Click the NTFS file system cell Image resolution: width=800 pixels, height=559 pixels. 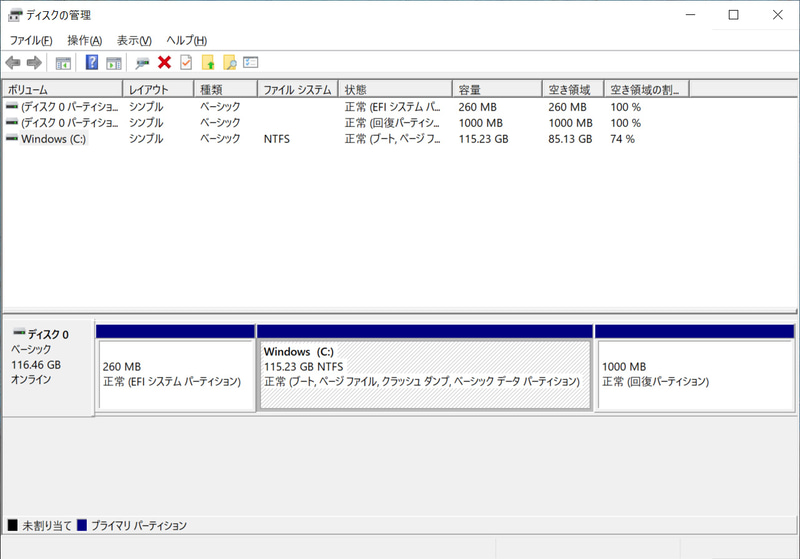coord(277,139)
